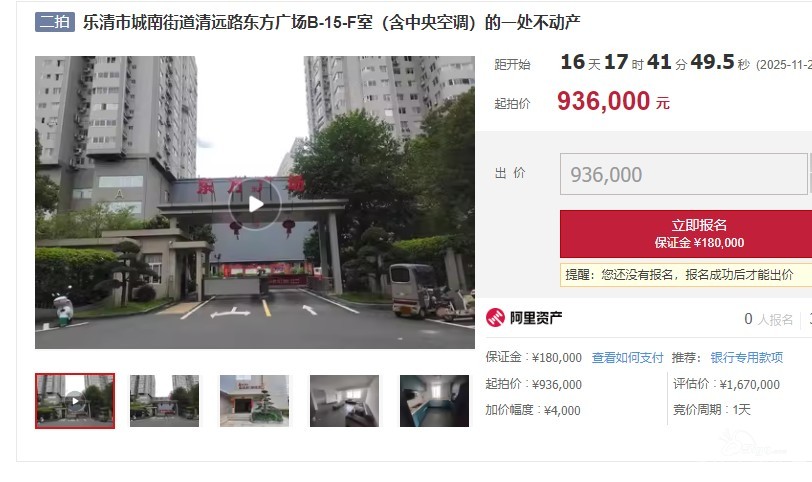Click the bid price input showing 936,000

tap(684, 174)
